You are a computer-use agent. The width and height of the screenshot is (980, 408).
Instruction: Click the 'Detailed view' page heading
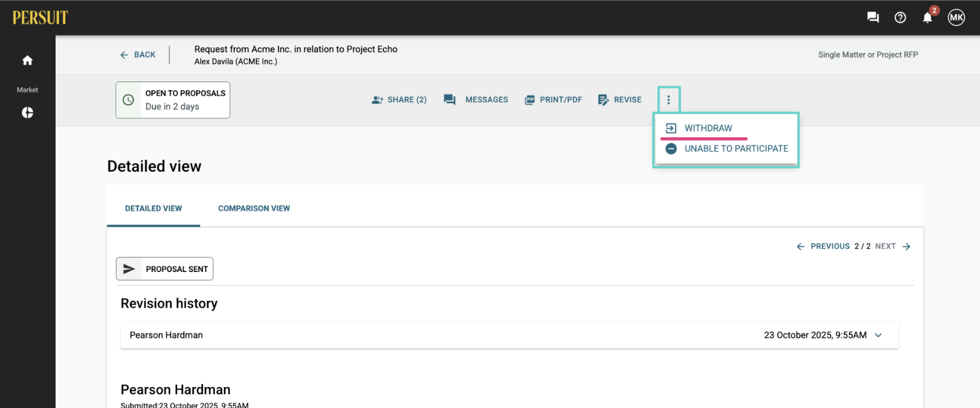tap(154, 167)
